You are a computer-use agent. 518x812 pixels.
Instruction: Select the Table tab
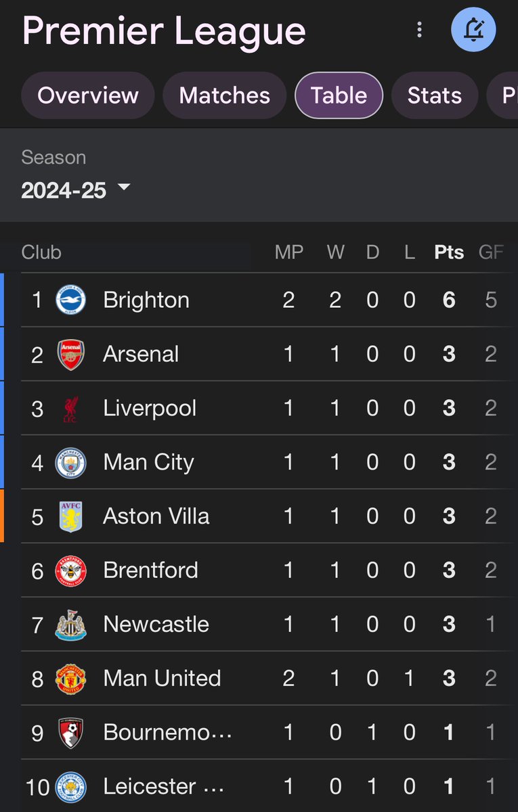(x=339, y=95)
